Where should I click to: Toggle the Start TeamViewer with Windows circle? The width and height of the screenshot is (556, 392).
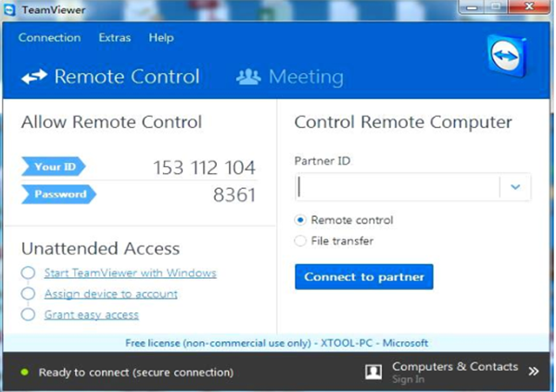click(x=28, y=272)
